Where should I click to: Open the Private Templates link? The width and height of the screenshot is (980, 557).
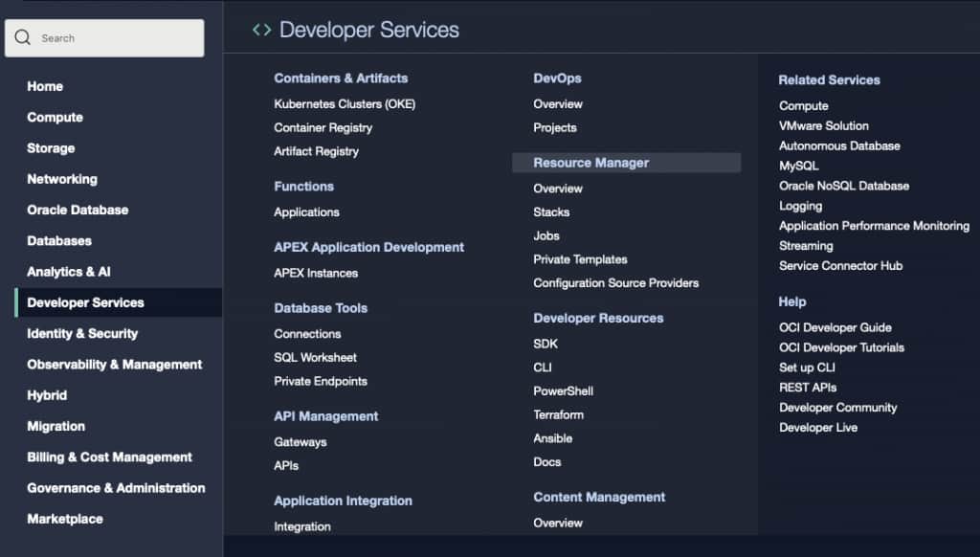pyautogui.click(x=580, y=259)
